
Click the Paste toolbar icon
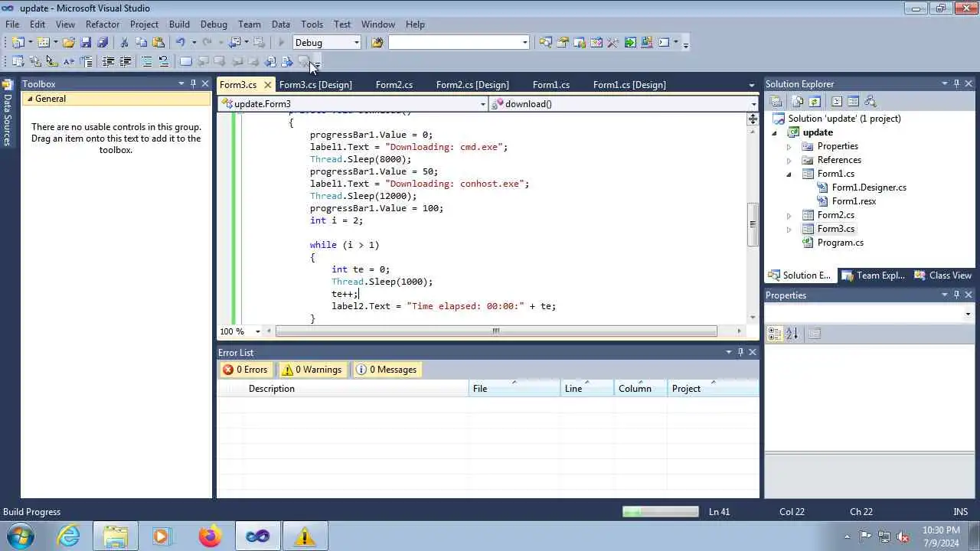(x=158, y=43)
